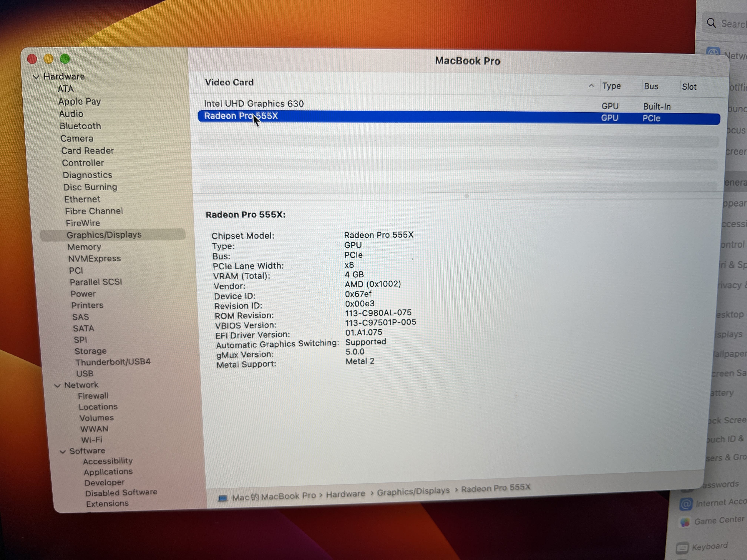
Task: Click the green zoom window button
Action: (x=65, y=59)
